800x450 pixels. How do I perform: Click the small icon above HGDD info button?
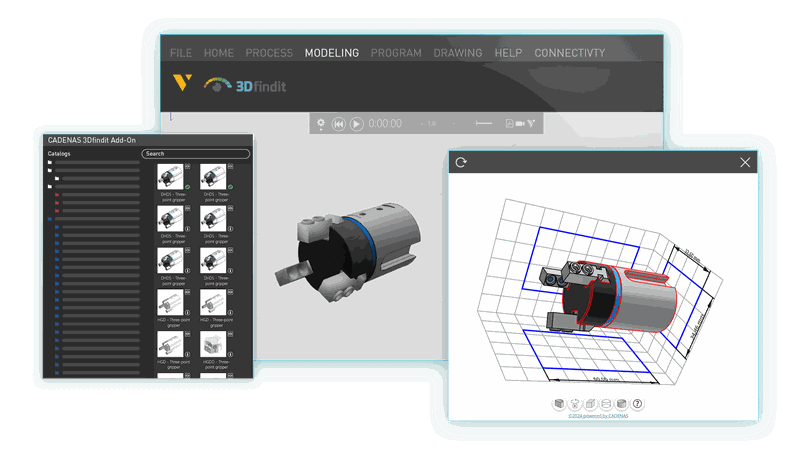(231, 334)
